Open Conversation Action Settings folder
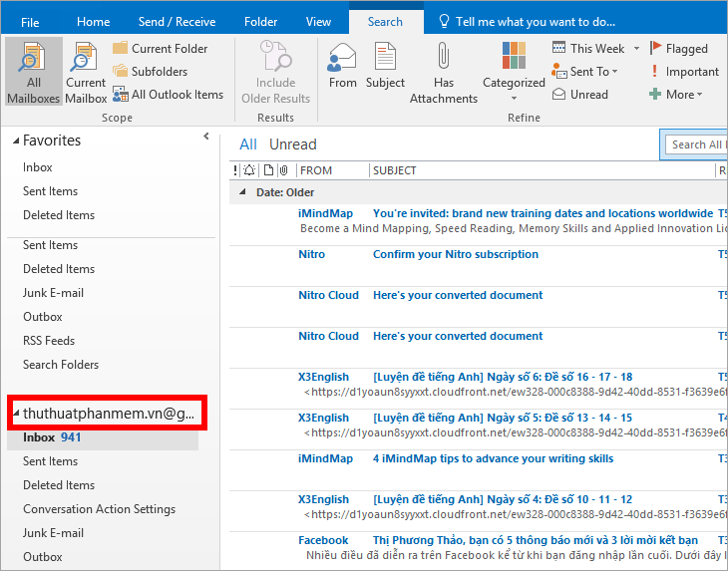Viewport: 728px width, 571px height. pos(100,509)
